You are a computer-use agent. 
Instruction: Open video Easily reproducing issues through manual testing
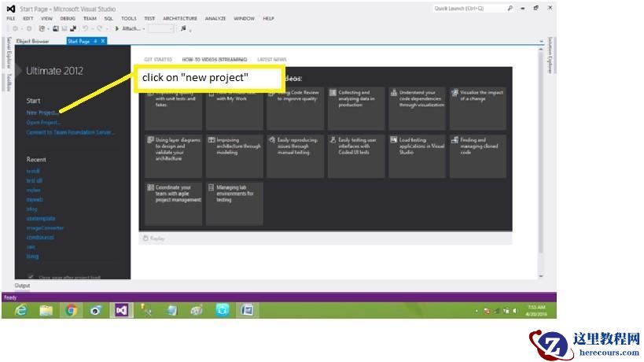[x=296, y=156]
